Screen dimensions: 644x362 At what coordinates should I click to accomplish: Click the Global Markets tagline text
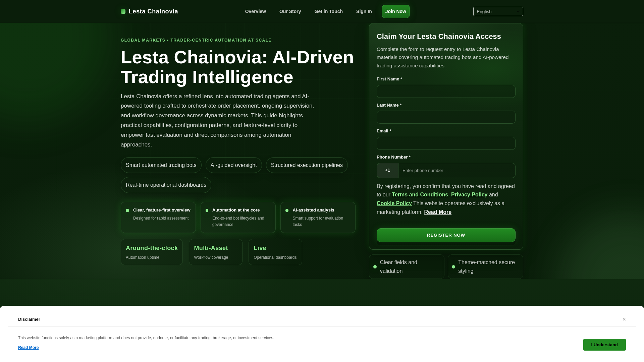pyautogui.click(x=196, y=40)
